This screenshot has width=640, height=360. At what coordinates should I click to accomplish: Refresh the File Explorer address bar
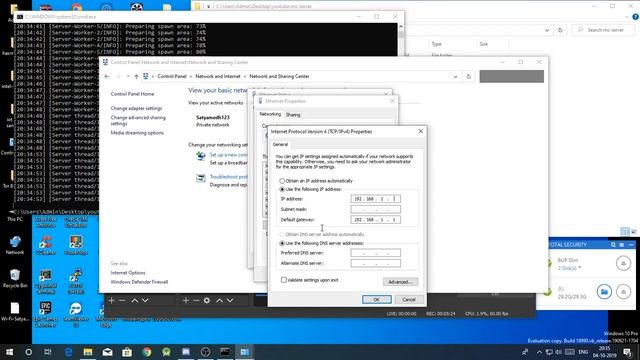560,30
